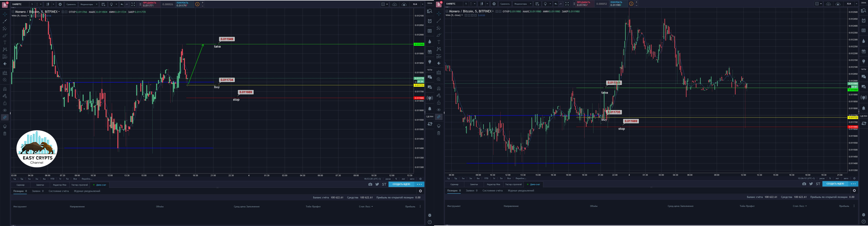Click the Сравнить button in left window
Image resolution: width=868 pixels, height=226 pixels.
pos(71,4)
